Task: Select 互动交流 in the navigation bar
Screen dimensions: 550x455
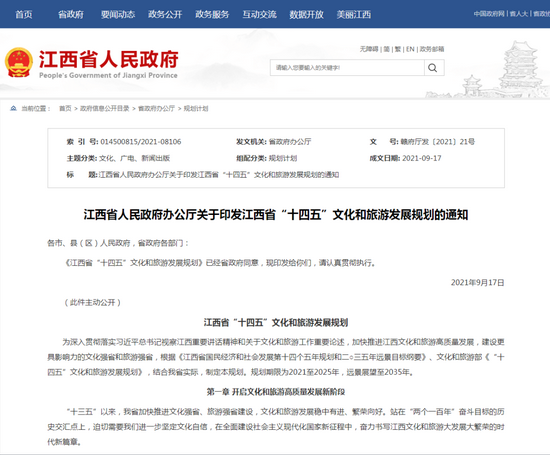Action: coord(260,14)
